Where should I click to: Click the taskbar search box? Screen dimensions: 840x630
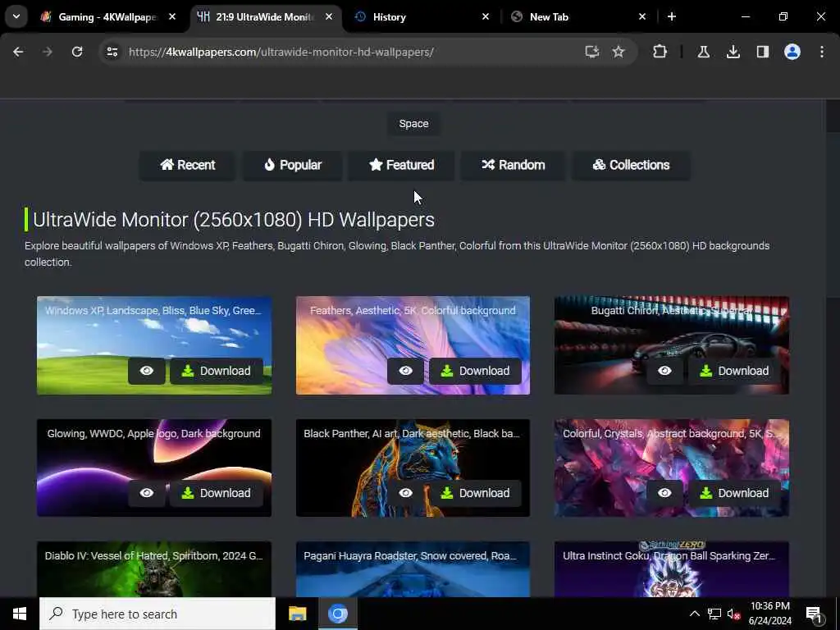[157, 614]
